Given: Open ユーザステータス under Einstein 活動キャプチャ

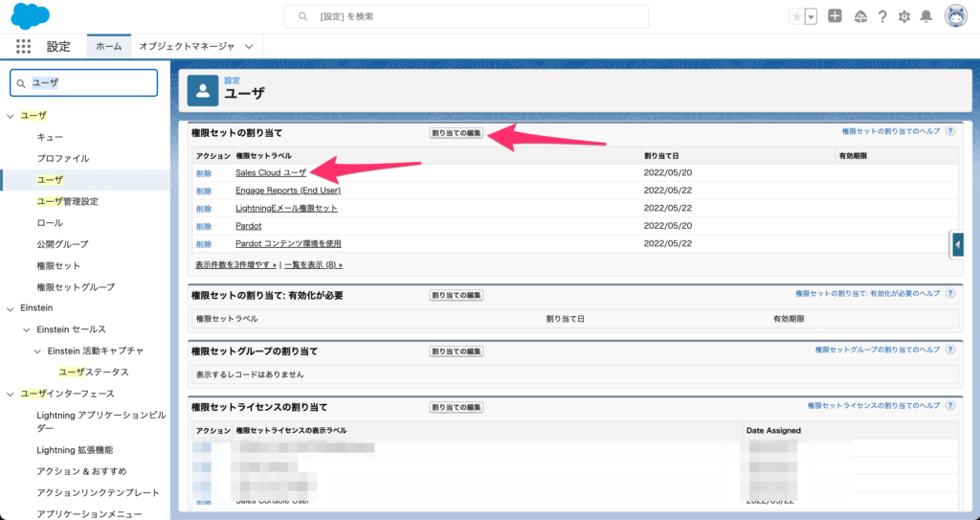Looking at the screenshot, I should (x=94, y=372).
